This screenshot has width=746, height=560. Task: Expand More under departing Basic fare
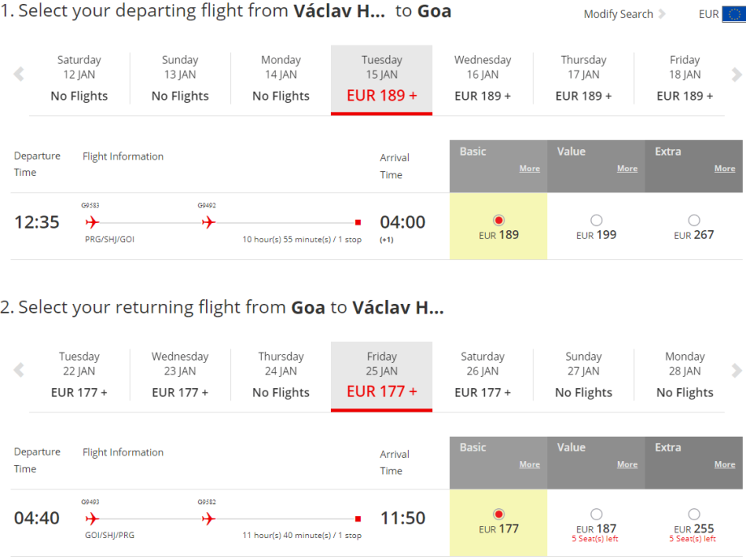(x=529, y=169)
